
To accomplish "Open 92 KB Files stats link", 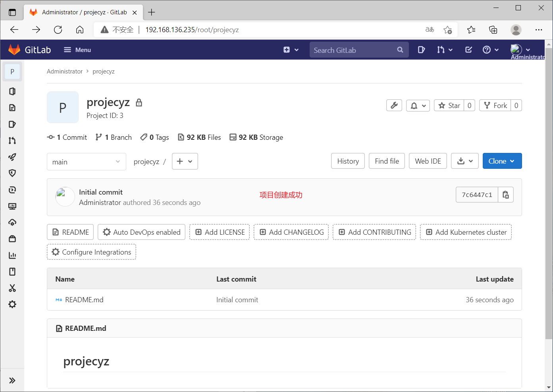I will coord(199,137).
